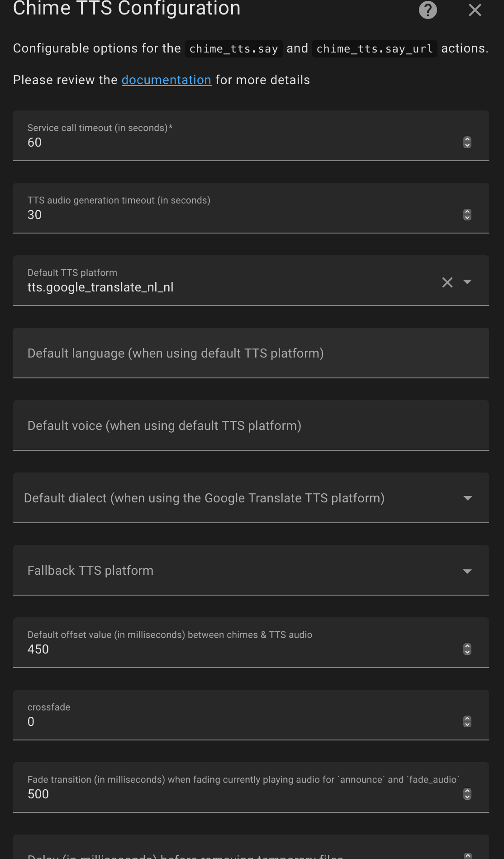This screenshot has height=859, width=504.
Task: Focus the Default language input field
Action: click(244, 353)
